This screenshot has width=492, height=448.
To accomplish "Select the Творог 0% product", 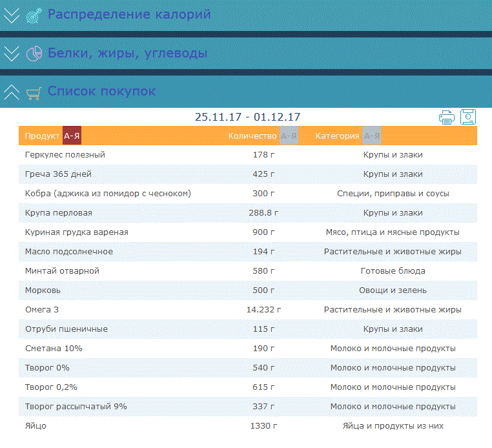I will tap(47, 368).
